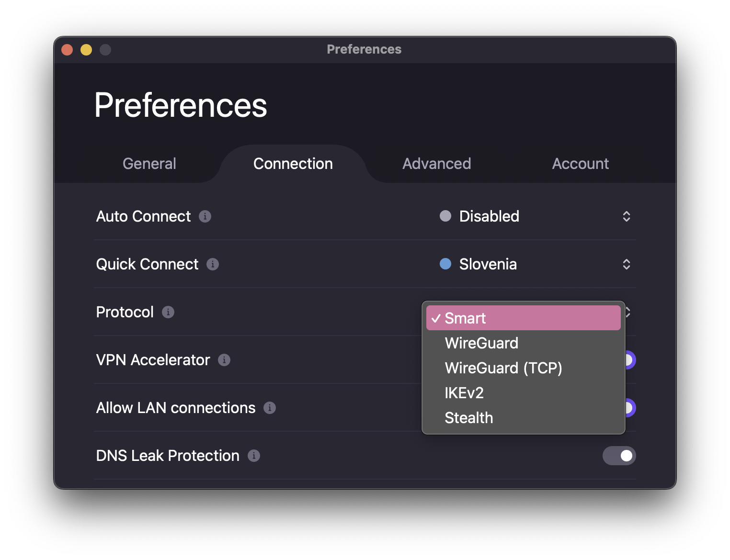Screen dimensions: 730x560
Task: Toggle the Allow LAN connections switch
Action: tap(630, 408)
